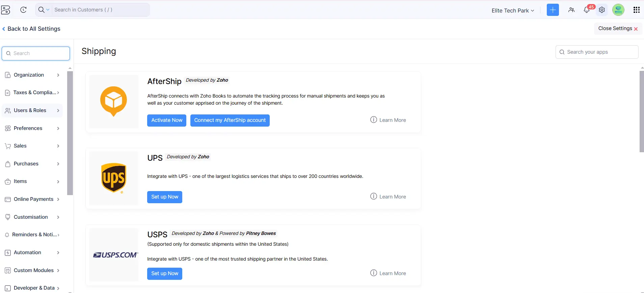Open the referral people icon in header

coord(571,10)
